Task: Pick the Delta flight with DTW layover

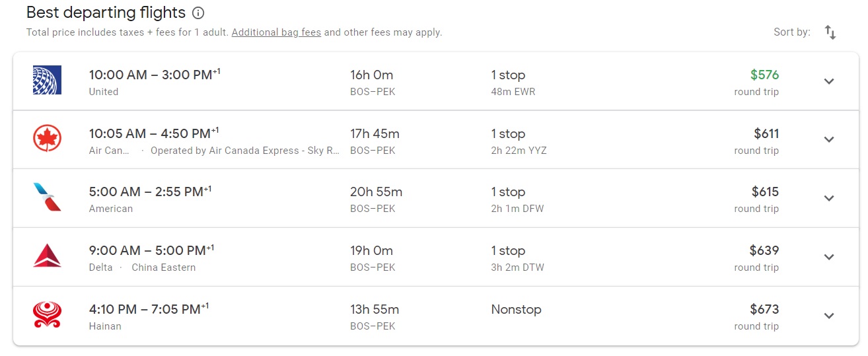Action: pyautogui.click(x=518, y=267)
